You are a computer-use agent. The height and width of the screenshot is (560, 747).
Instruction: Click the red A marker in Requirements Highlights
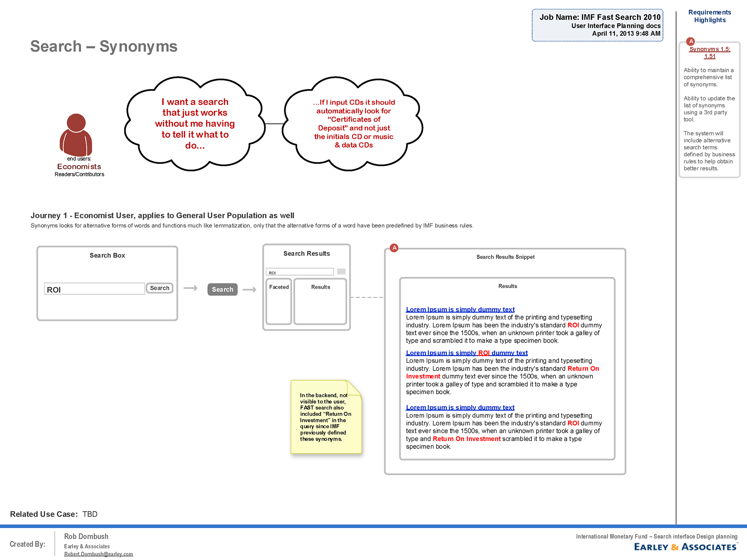[691, 42]
